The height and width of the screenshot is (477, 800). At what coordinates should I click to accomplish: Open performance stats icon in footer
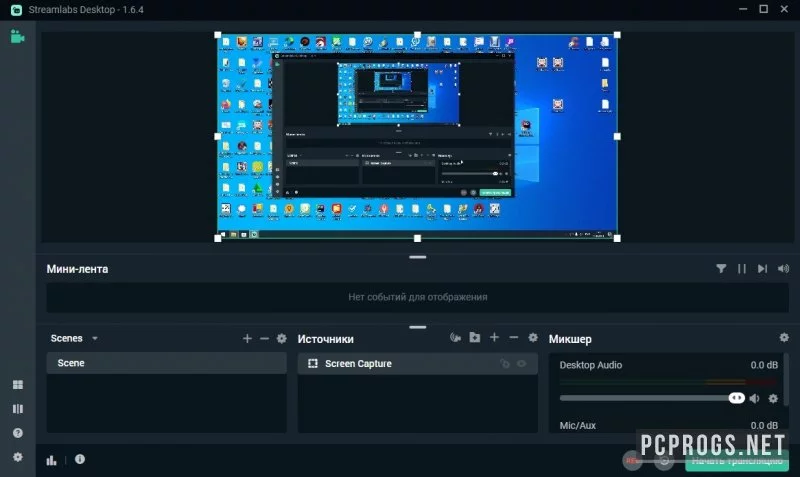[x=52, y=460]
